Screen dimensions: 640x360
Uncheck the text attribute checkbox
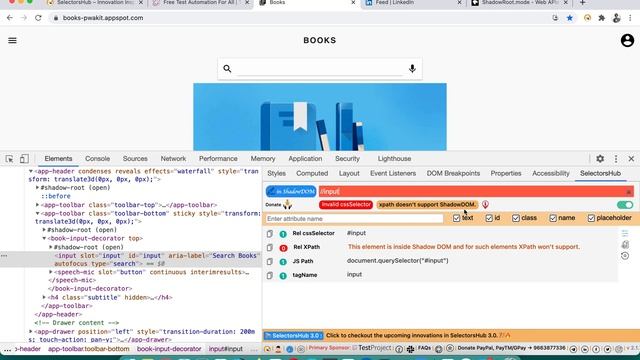coord(456,218)
